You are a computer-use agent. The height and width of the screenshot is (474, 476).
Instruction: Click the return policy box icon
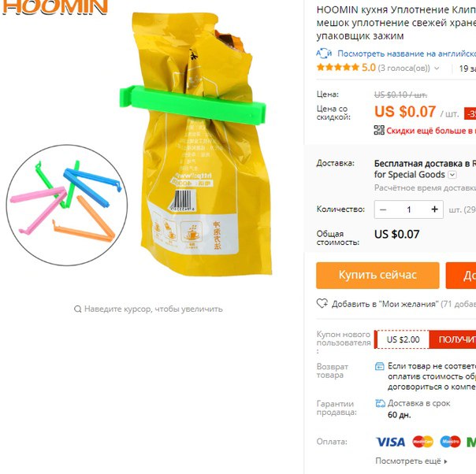[x=380, y=366]
